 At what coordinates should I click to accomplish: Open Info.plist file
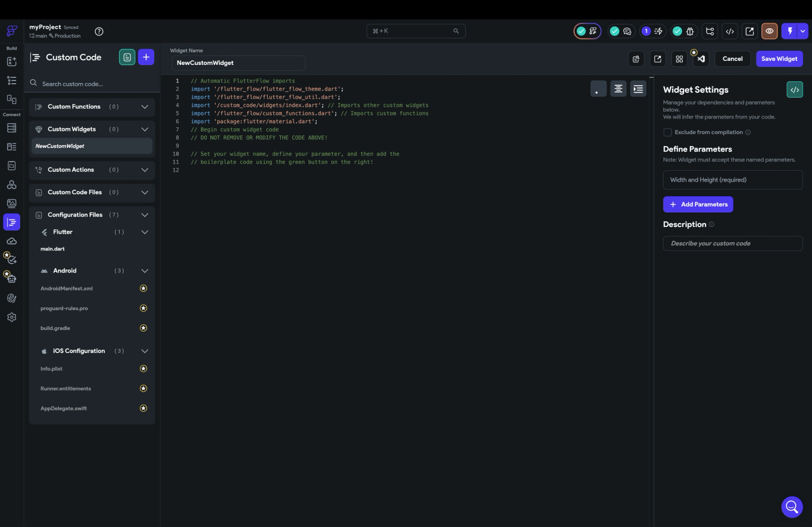point(51,369)
